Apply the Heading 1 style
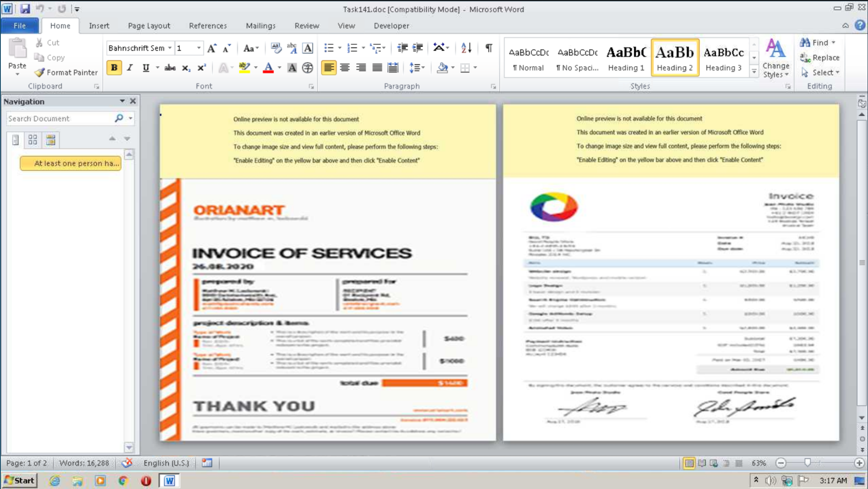 [626, 58]
